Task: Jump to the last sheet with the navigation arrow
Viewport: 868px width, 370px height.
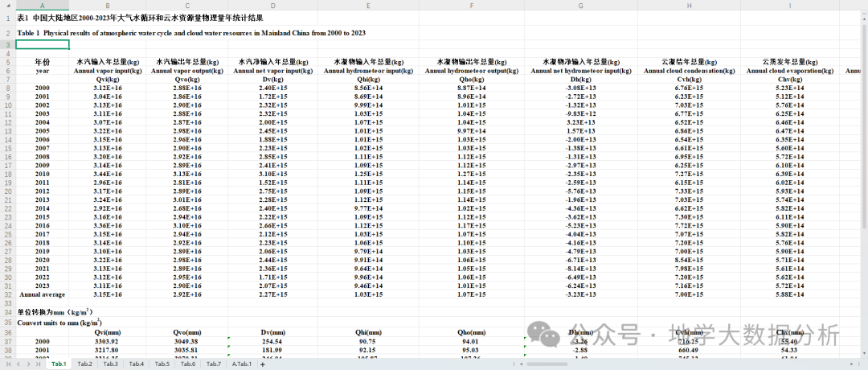Action: coord(39,364)
